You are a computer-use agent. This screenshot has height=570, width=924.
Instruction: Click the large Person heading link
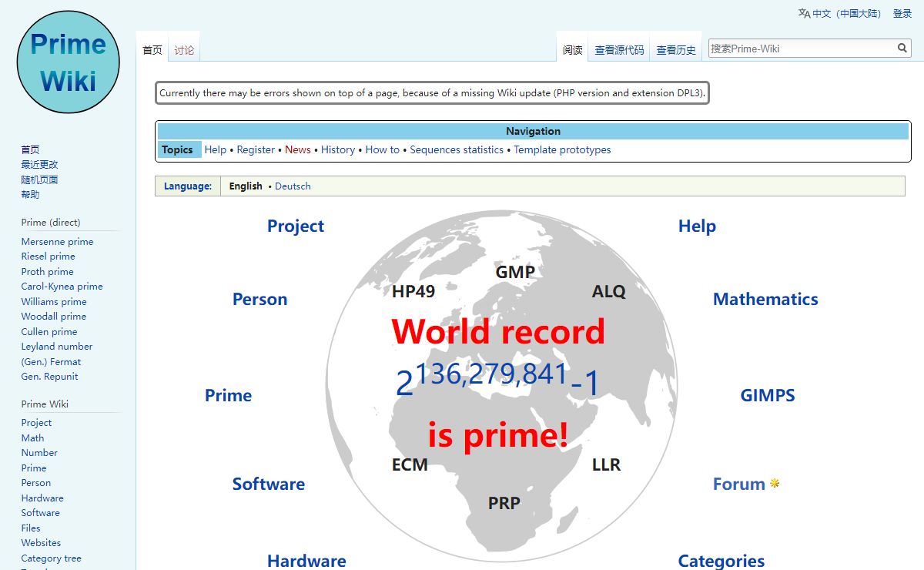click(259, 300)
